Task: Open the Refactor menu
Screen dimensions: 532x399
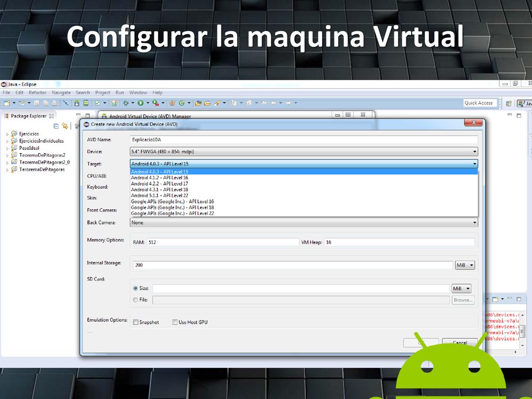Action: point(37,92)
